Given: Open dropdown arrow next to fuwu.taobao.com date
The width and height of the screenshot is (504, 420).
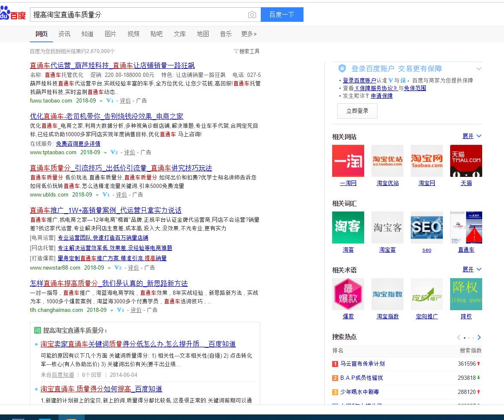Looking at the screenshot, I should click(101, 101).
